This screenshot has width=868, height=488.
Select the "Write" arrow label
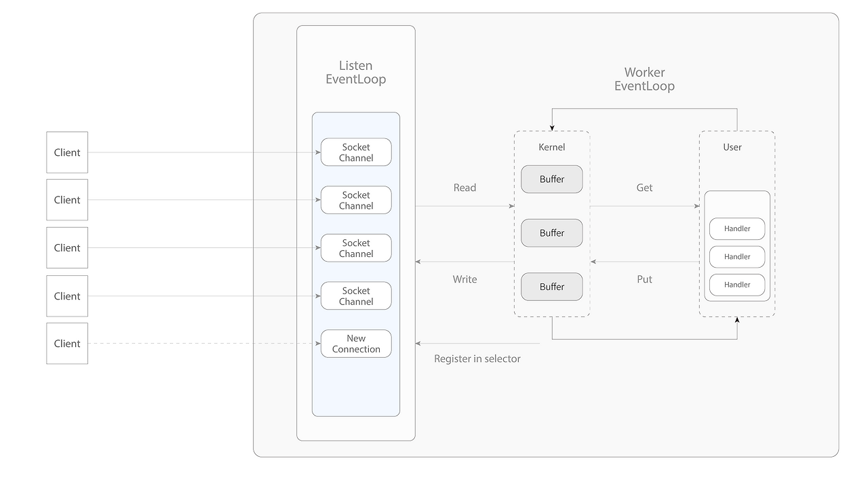click(x=465, y=279)
